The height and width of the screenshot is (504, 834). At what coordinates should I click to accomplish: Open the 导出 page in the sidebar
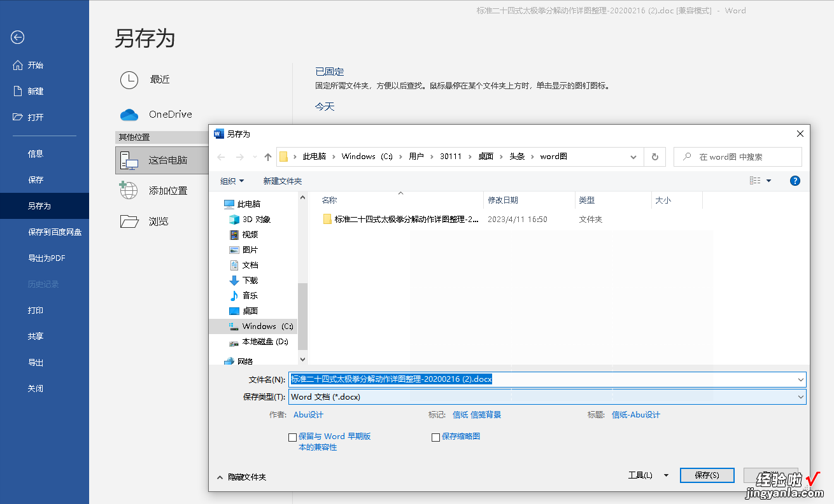click(x=36, y=362)
